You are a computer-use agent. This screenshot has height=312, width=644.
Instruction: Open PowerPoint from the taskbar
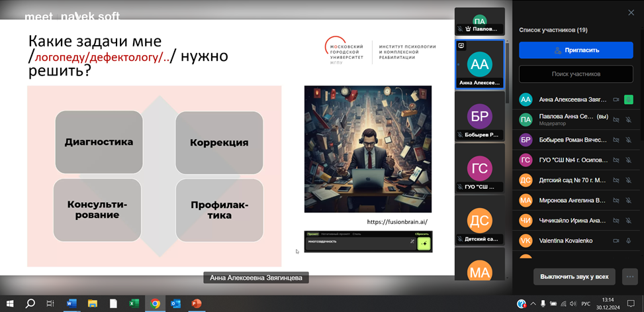coord(196,303)
